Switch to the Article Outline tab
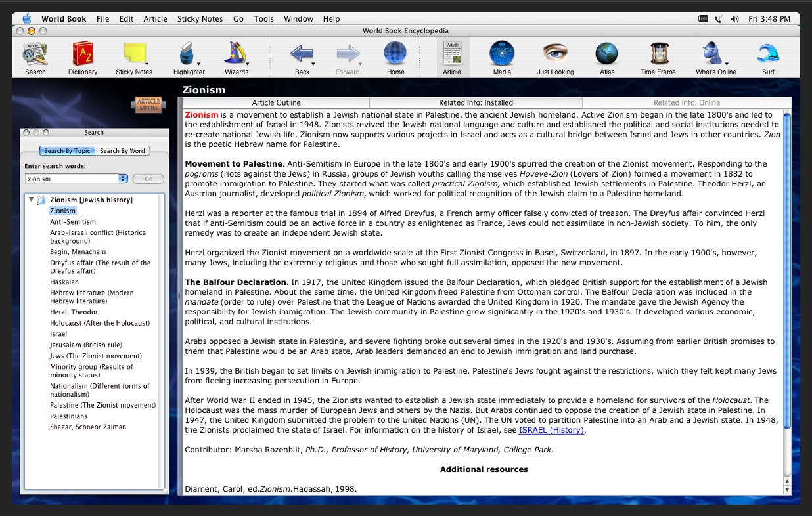The width and height of the screenshot is (812, 516). 276,103
